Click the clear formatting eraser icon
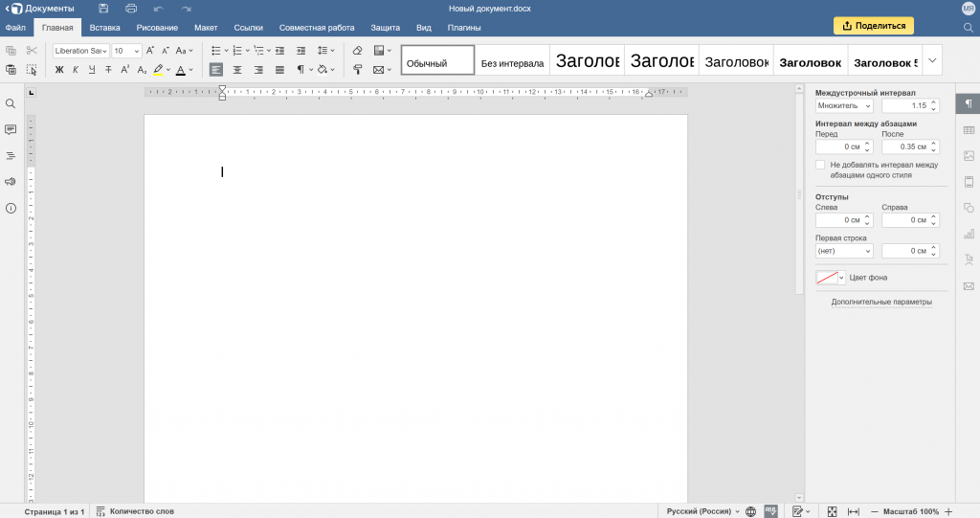 click(357, 51)
